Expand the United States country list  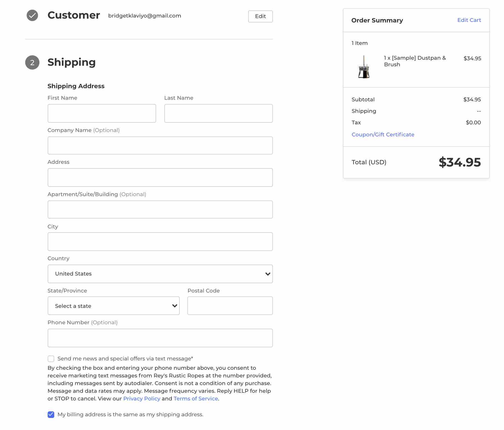(x=160, y=274)
